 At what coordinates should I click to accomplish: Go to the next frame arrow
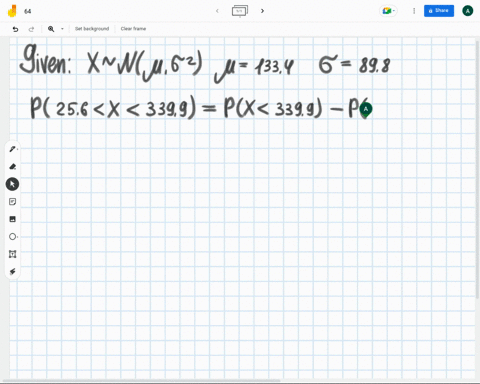[262, 11]
